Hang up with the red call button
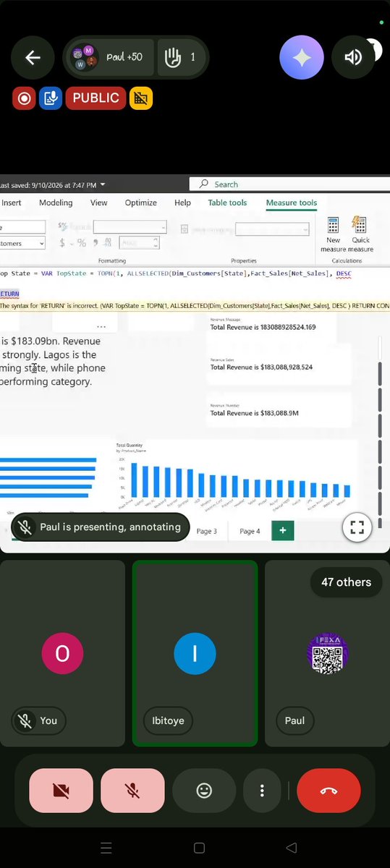The image size is (390, 868). pyautogui.click(x=328, y=791)
